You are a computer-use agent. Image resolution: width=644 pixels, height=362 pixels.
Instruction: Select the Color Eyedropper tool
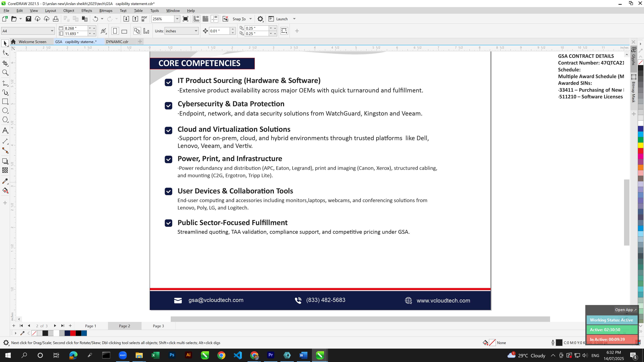5,181
